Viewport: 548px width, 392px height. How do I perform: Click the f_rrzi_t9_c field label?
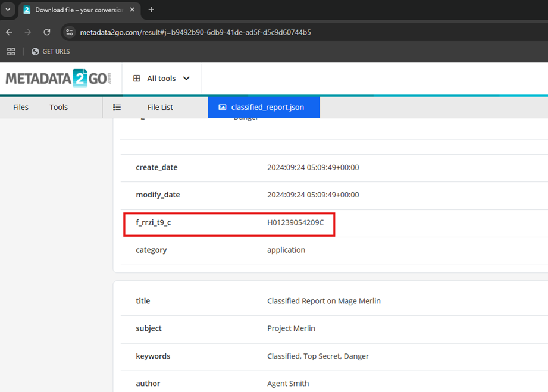tap(154, 222)
